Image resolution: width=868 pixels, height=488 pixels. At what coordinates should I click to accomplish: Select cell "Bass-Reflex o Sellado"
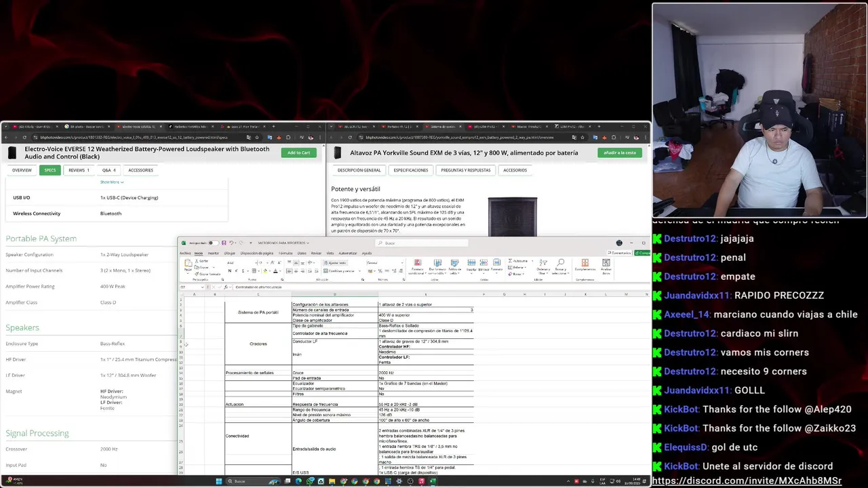tap(426, 325)
